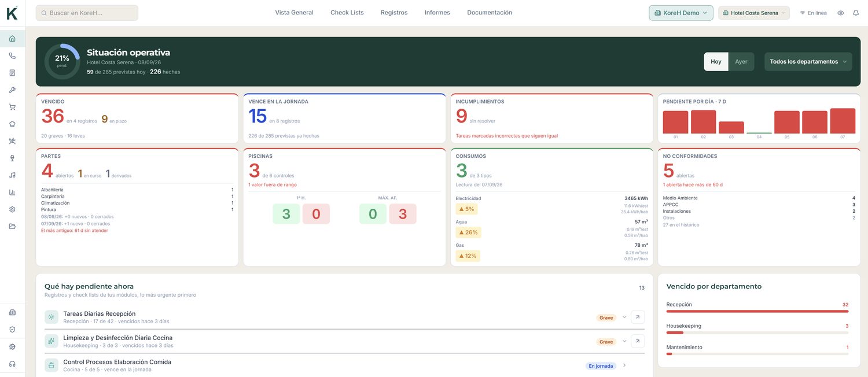
Task: Toggle the eye visibility icon in header
Action: 841,13
